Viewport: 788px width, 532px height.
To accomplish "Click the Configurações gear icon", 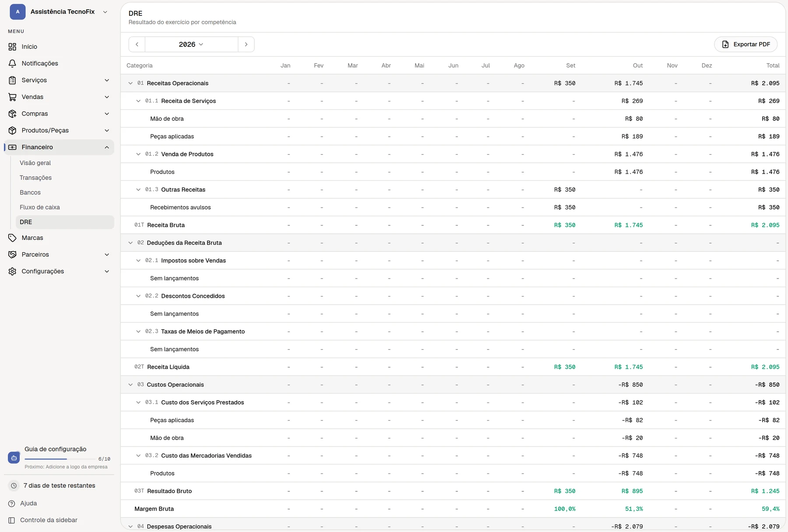I will point(12,271).
